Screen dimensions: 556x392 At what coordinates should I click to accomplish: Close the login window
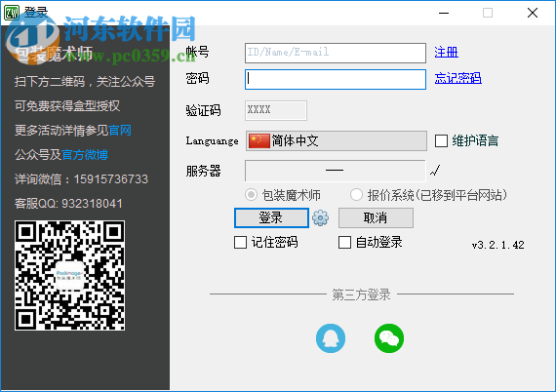[533, 13]
